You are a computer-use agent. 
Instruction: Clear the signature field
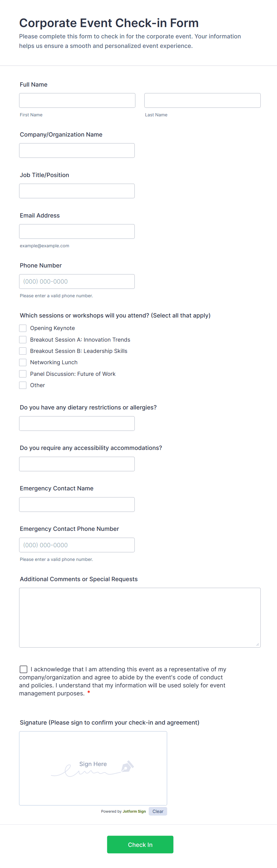(x=158, y=811)
